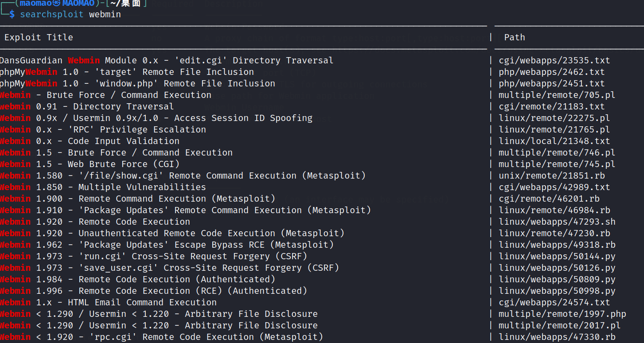The image size is (644, 343).
Task: Click the path linux/local/21348.txt
Action: click(554, 141)
